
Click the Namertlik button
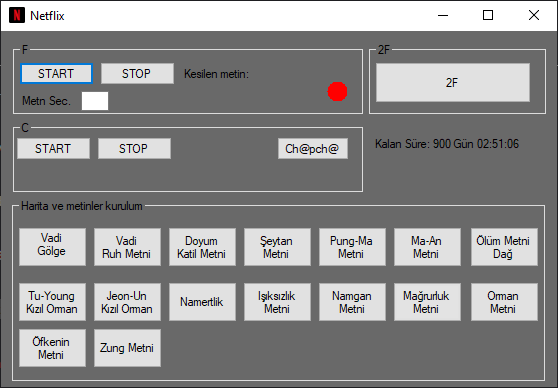click(x=202, y=302)
